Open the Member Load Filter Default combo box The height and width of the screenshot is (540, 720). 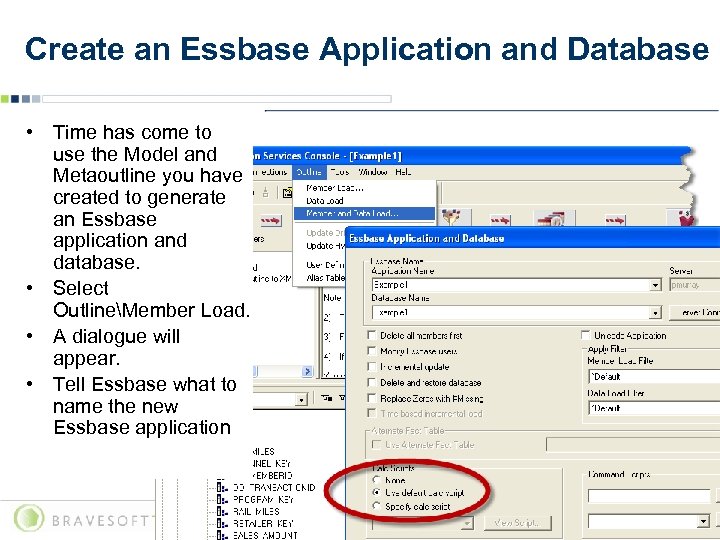pyautogui.click(x=654, y=377)
